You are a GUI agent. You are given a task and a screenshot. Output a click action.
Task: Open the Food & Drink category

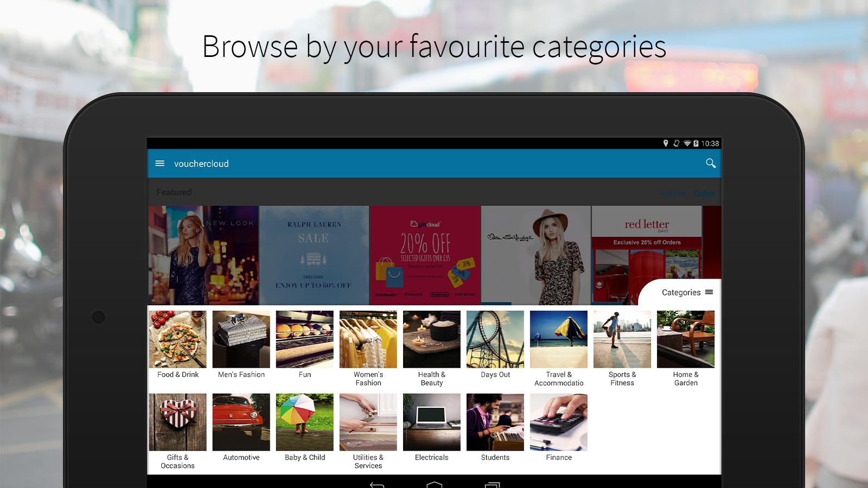pos(178,345)
